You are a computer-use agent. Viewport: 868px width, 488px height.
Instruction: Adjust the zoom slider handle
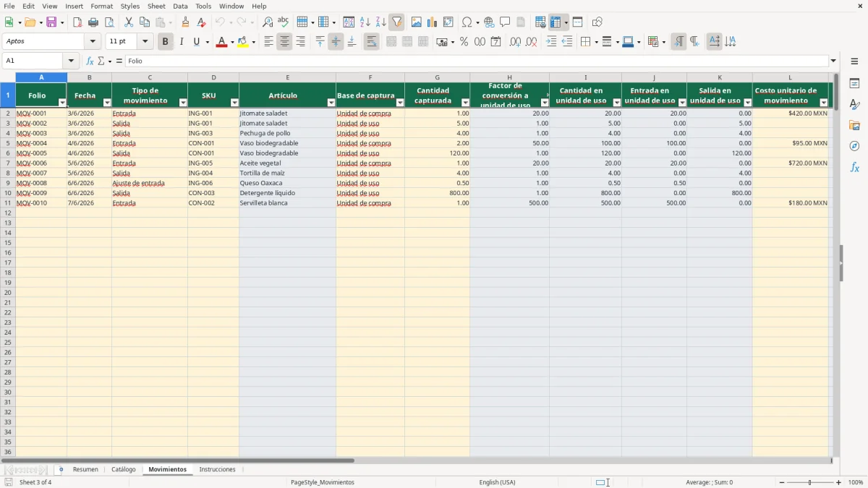pyautogui.click(x=810, y=482)
